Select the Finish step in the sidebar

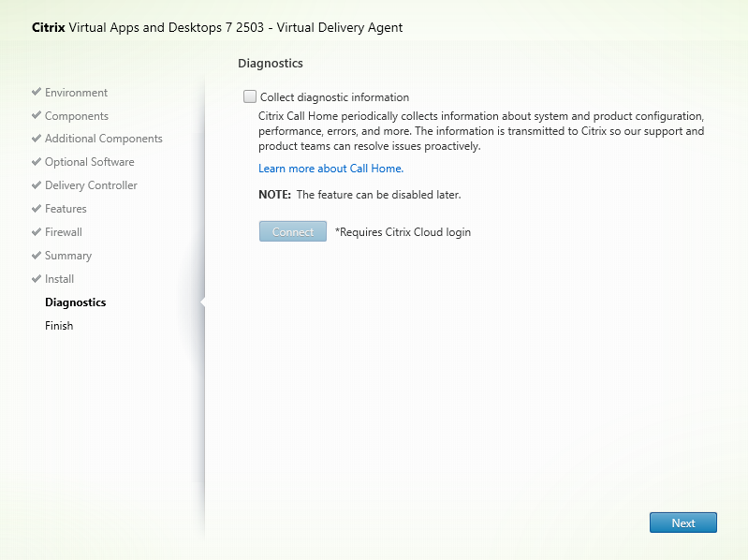point(59,326)
